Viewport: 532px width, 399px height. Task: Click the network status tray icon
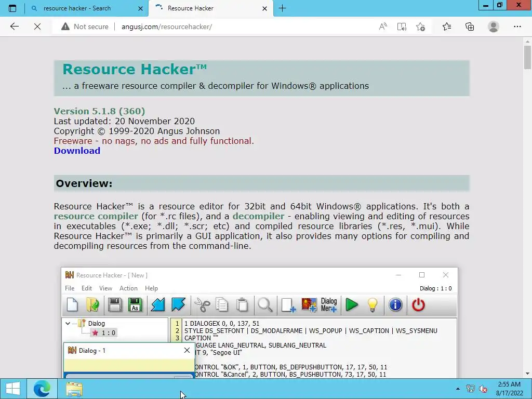point(470,389)
